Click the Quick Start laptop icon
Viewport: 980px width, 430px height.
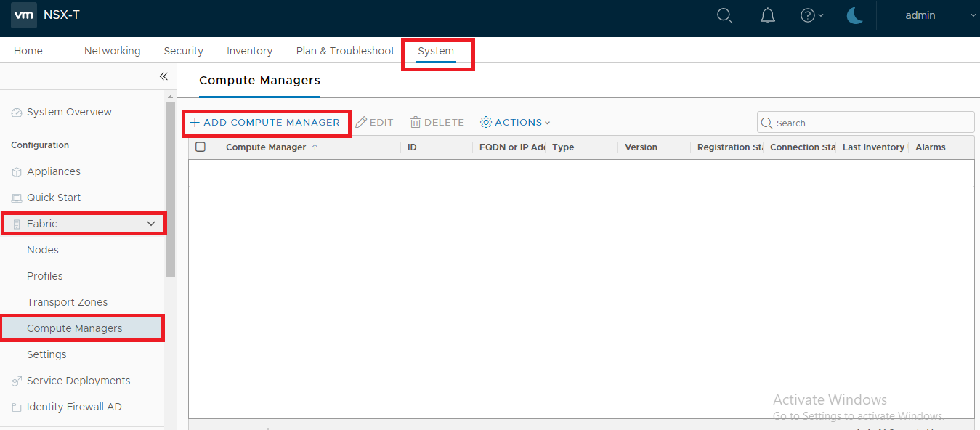[17, 198]
